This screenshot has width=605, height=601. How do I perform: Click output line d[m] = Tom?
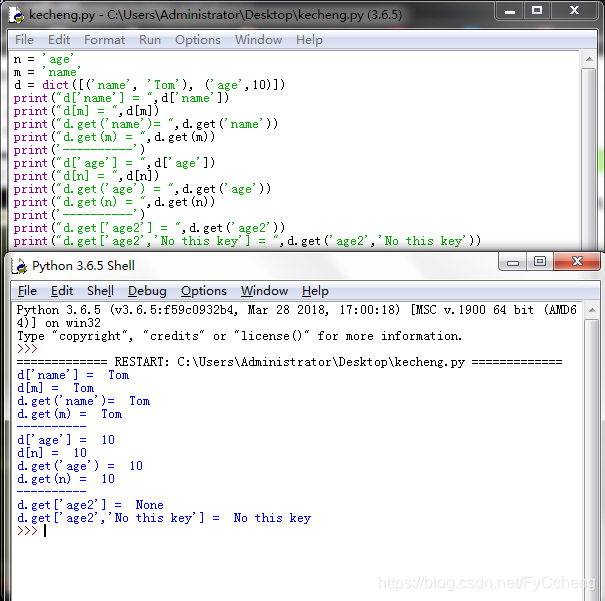coord(56,388)
